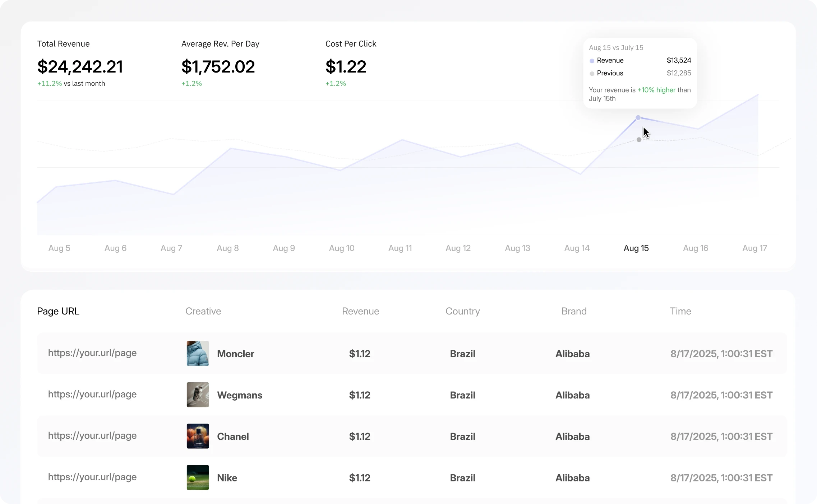This screenshot has height=504, width=817.
Task: Select Aug 15 on the chart axis
Action: tap(636, 248)
